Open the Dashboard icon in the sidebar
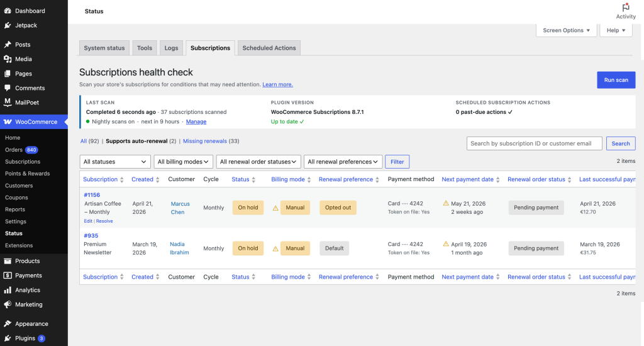Viewport: 644px width, 346px height. coord(8,11)
